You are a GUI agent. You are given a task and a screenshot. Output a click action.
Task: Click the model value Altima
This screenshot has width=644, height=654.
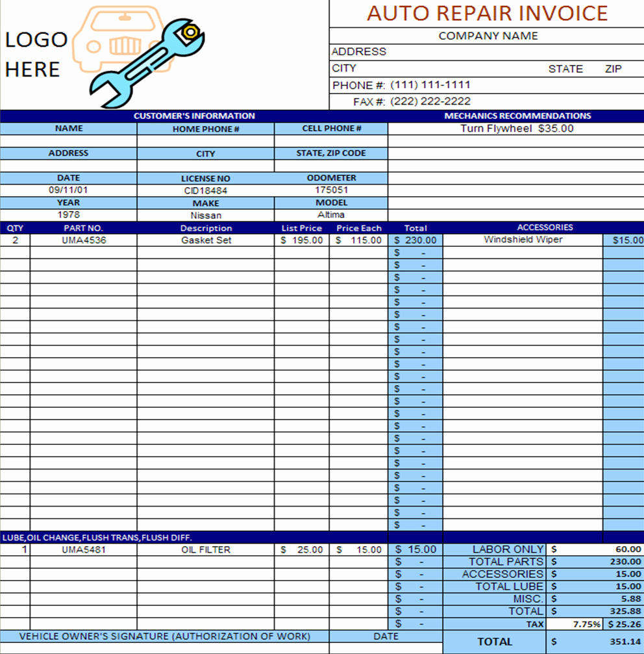331,215
